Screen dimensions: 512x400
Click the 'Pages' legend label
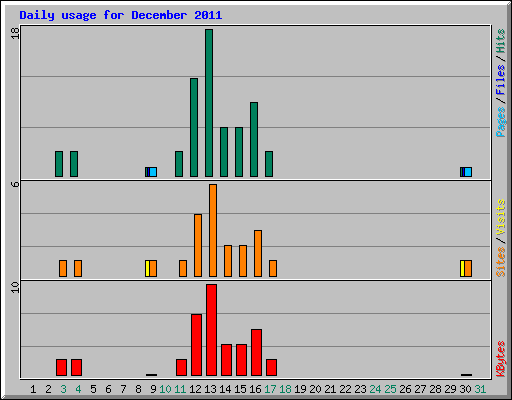click(500, 122)
